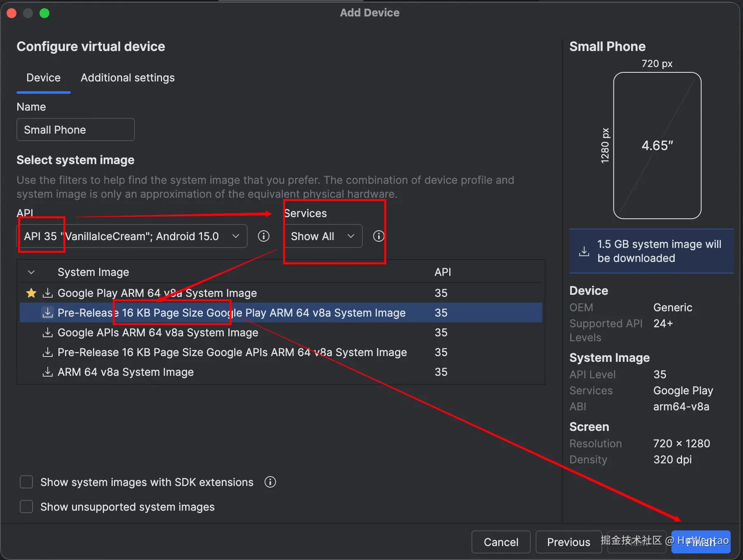This screenshot has width=743, height=560.
Task: Click download icon for Google APIs ARM 64 image
Action: (x=48, y=333)
